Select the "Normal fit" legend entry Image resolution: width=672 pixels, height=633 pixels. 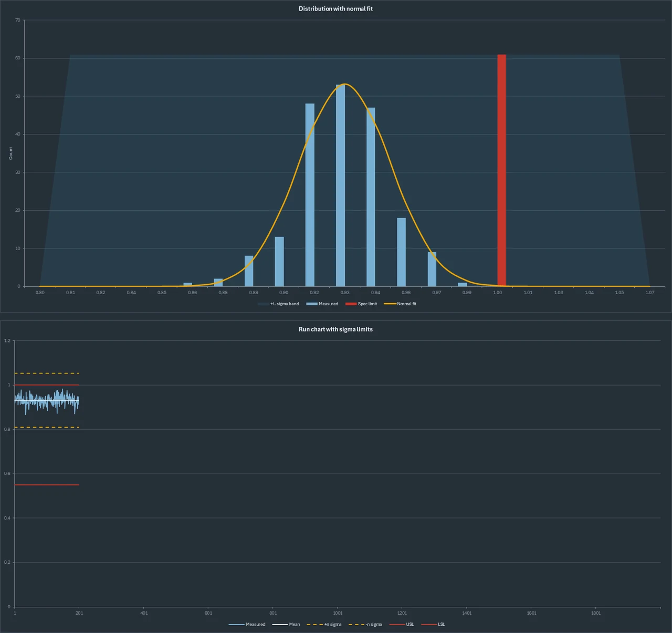pyautogui.click(x=401, y=304)
